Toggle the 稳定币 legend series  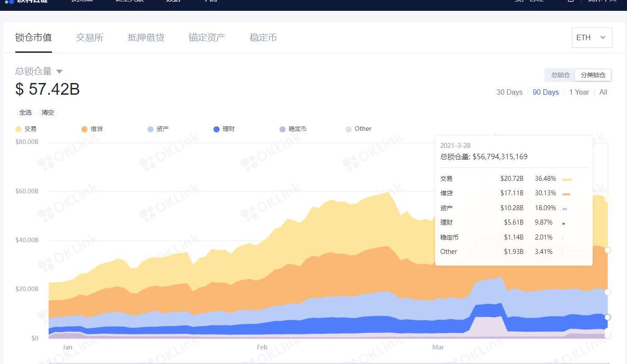click(x=293, y=129)
